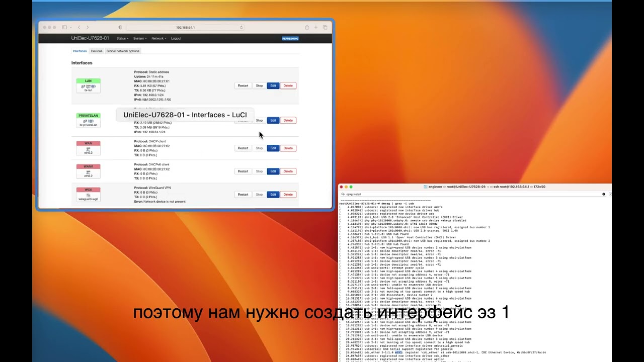644x362 pixels.
Task: Toggle the Safari sidebar icon
Action: coord(64,27)
